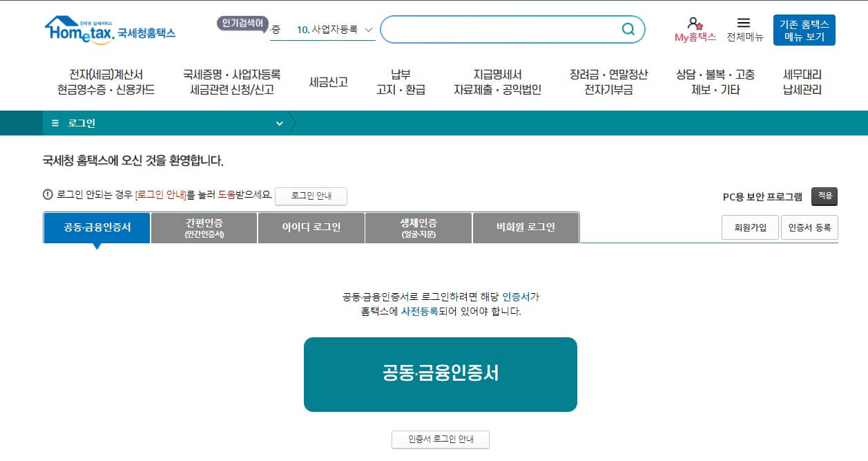The image size is (868, 461).
Task: Click the 로그인 안내 button
Action: 311,196
